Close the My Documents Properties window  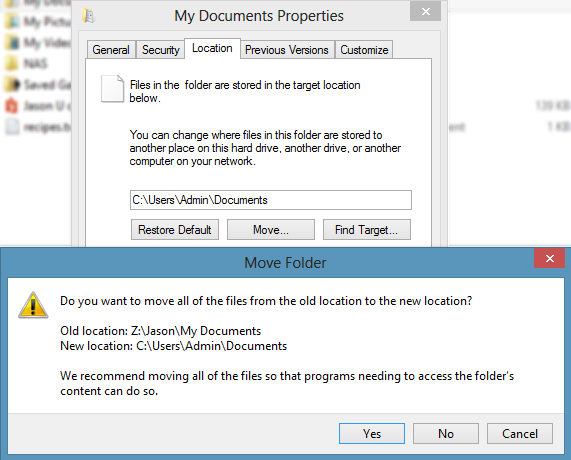tap(425, 11)
